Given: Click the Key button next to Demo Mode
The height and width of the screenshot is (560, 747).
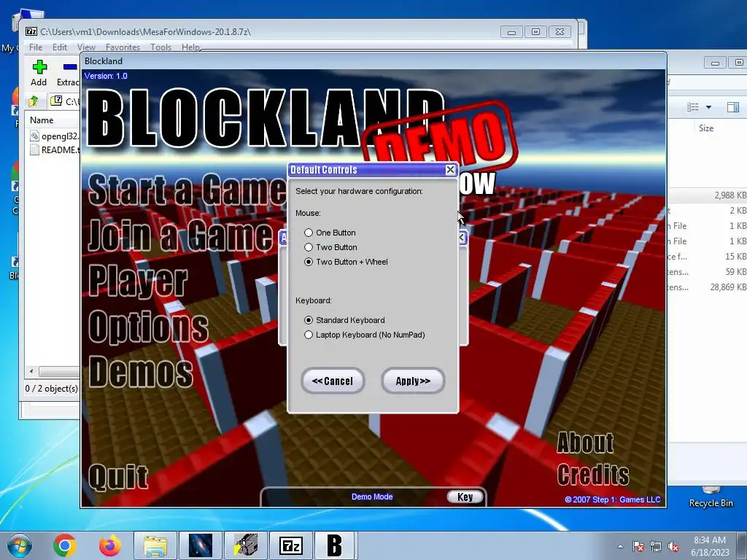Looking at the screenshot, I should (465, 497).
